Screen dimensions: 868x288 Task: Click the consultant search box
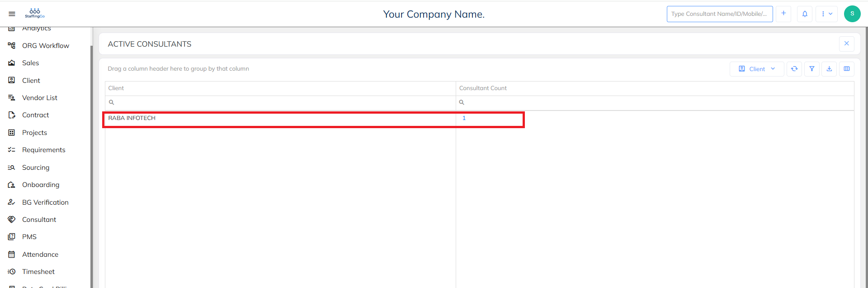point(719,14)
